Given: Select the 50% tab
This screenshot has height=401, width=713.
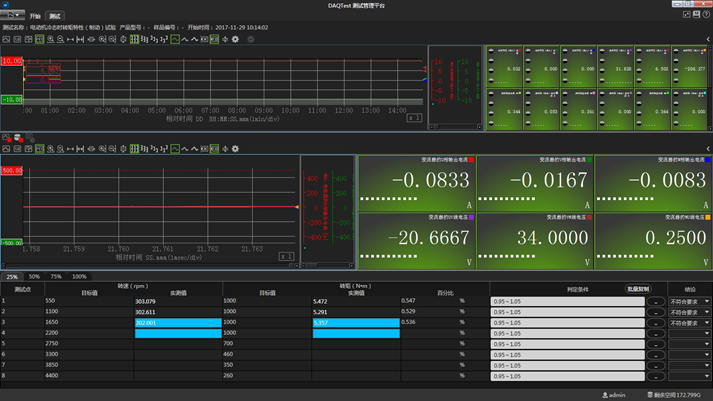Looking at the screenshot, I should coord(34,276).
